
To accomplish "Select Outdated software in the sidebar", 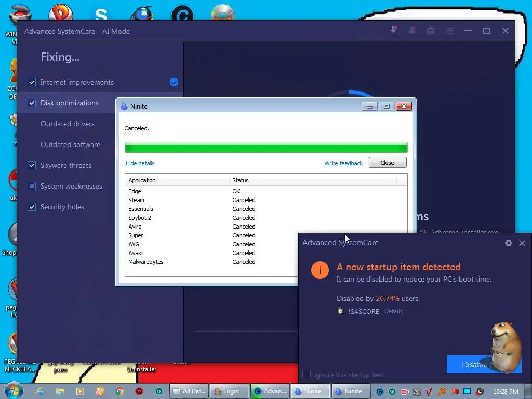I will coord(70,144).
